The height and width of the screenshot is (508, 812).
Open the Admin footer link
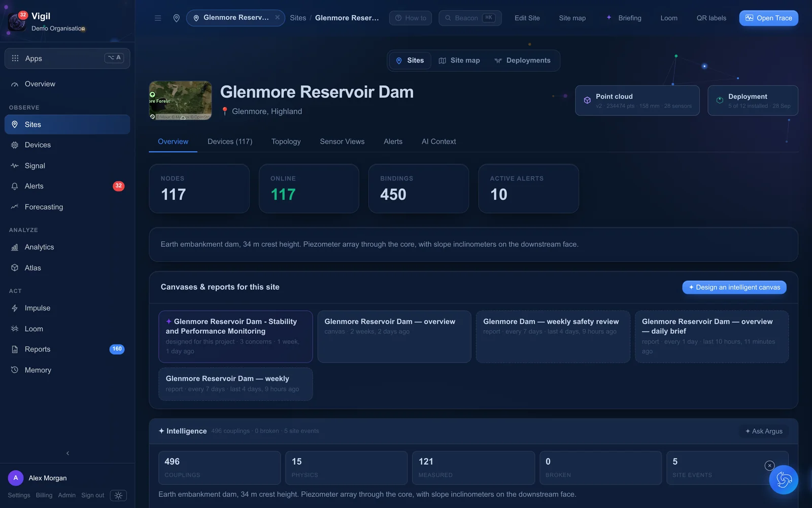click(66, 495)
